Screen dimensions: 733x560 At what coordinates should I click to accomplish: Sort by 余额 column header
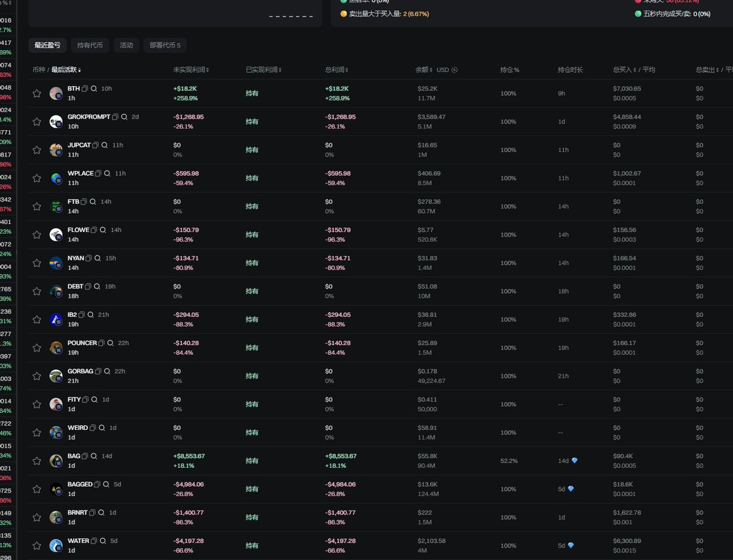(424, 70)
